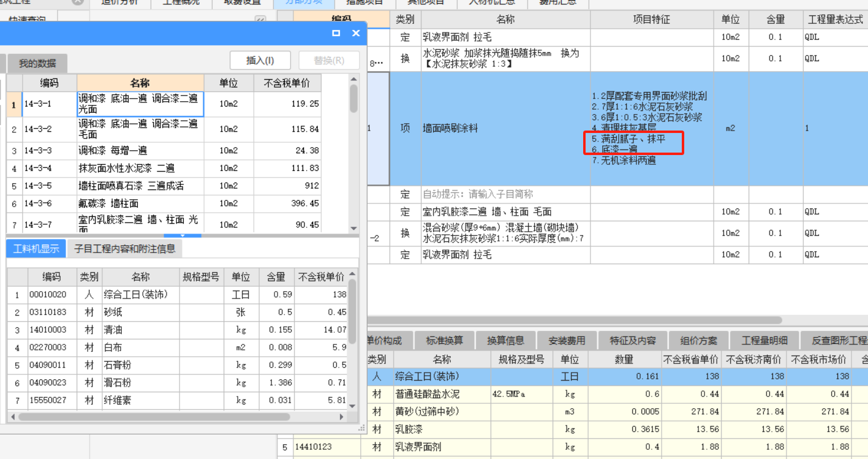The image size is (868, 459).
Task: Select material row 清油
Action: (177, 330)
